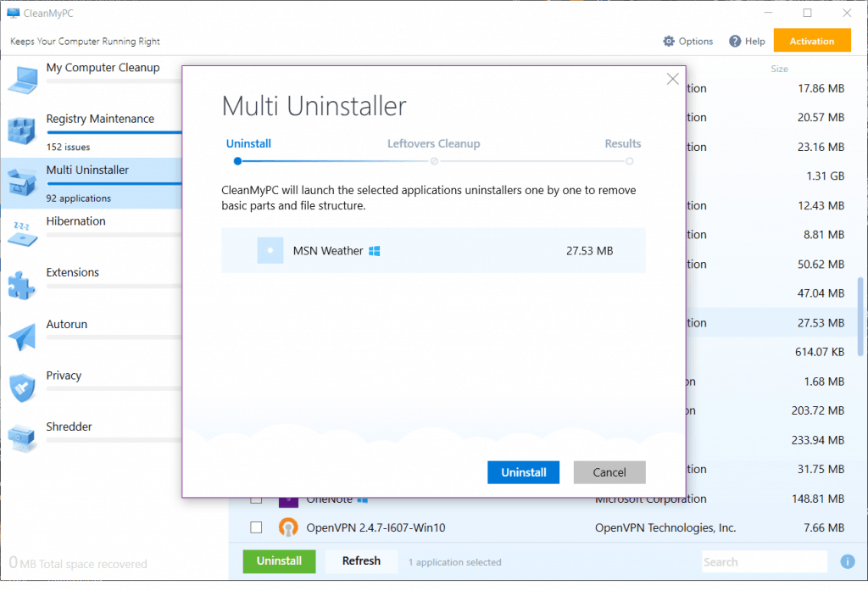This screenshot has width=868, height=591.
Task: Click the 27.53 MB size in dialog
Action: pyautogui.click(x=589, y=251)
